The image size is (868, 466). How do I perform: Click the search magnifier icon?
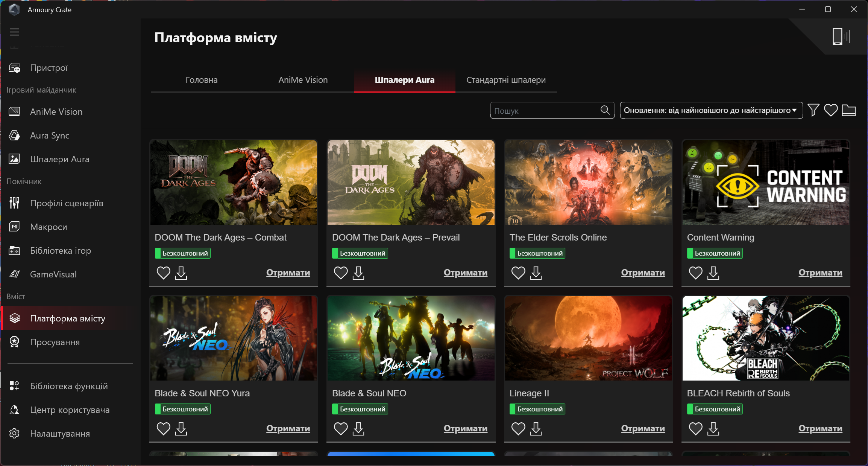(605, 110)
